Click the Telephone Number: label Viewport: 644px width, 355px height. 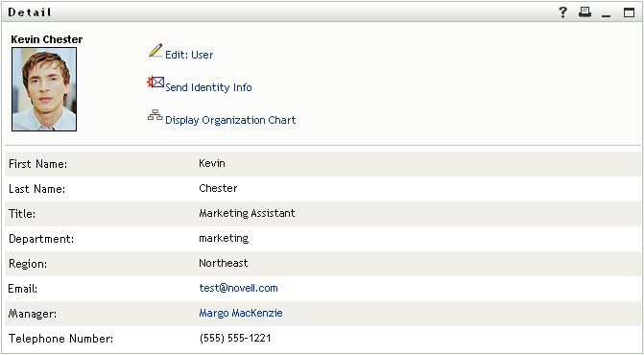point(60,339)
